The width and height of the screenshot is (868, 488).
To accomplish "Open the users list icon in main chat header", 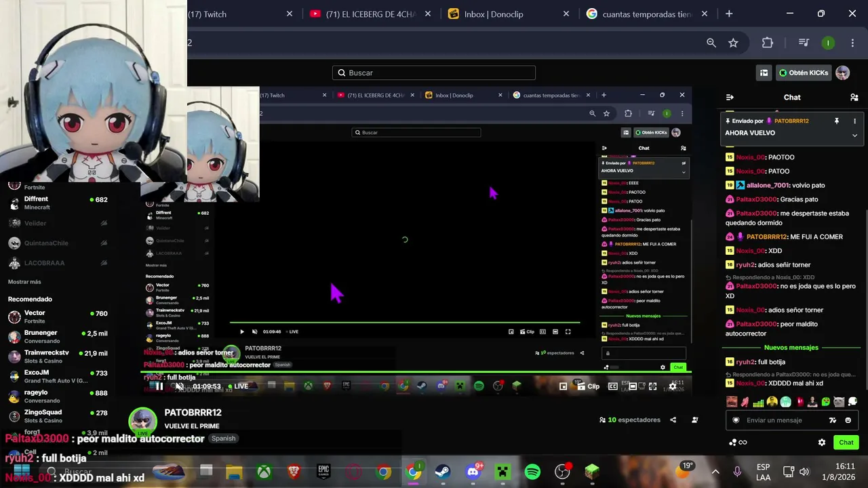I will coord(854,98).
